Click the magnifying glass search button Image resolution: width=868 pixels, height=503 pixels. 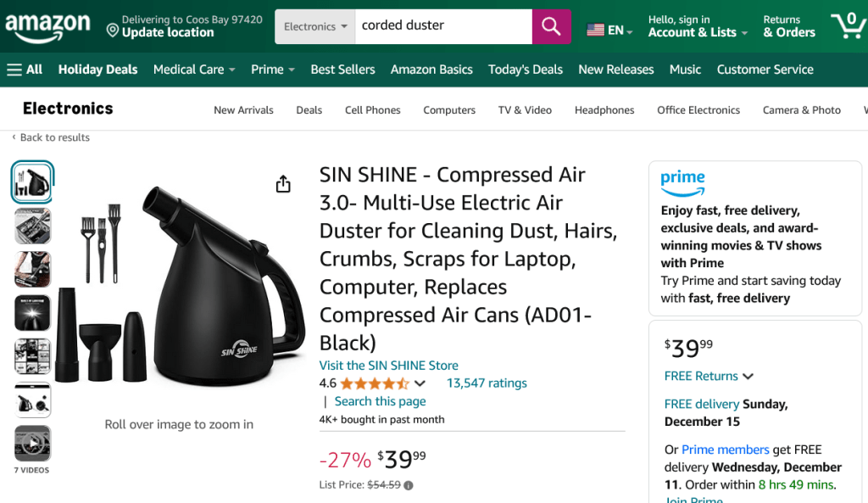(551, 26)
